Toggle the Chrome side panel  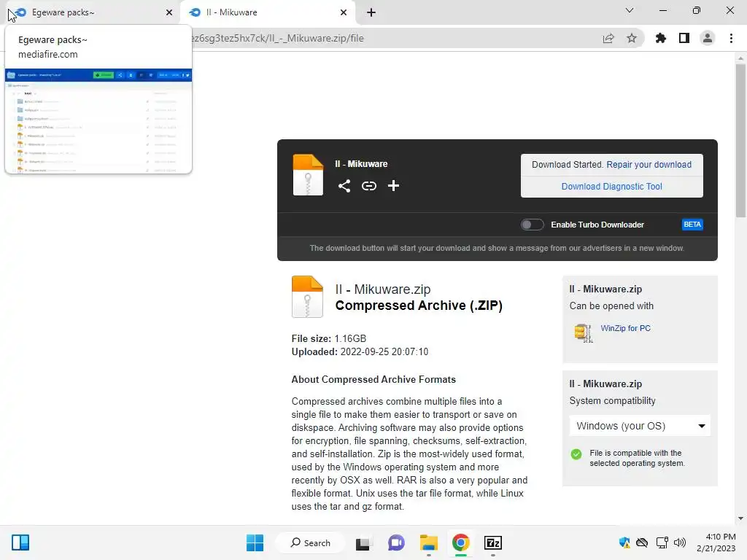(684, 38)
